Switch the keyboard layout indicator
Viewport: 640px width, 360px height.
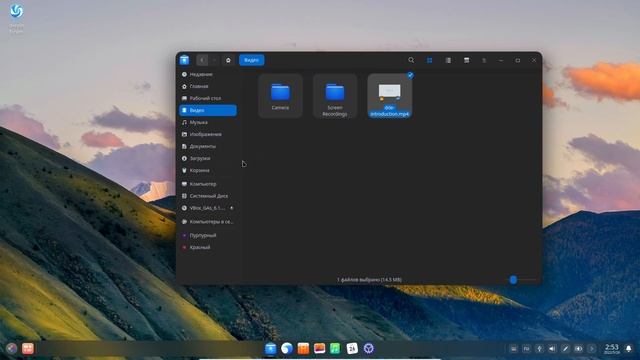click(527, 349)
